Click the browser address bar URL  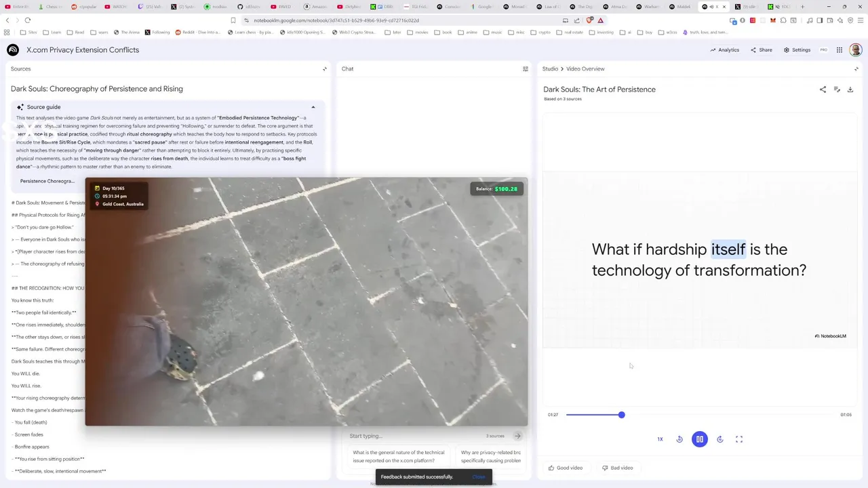coord(336,20)
